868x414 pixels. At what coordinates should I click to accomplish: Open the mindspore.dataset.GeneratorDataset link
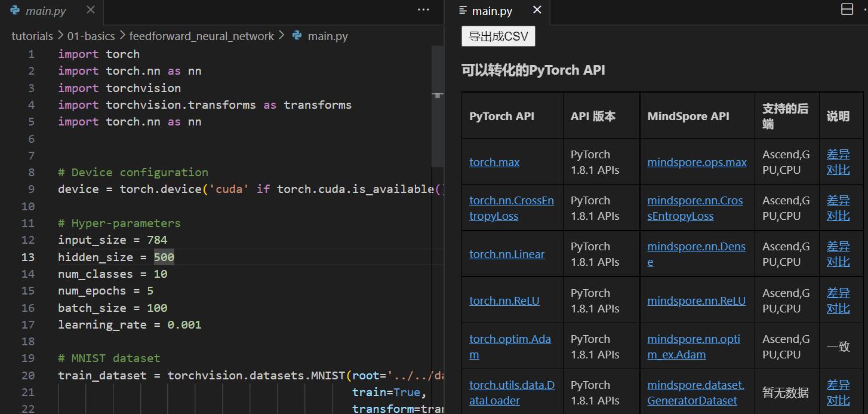point(695,392)
